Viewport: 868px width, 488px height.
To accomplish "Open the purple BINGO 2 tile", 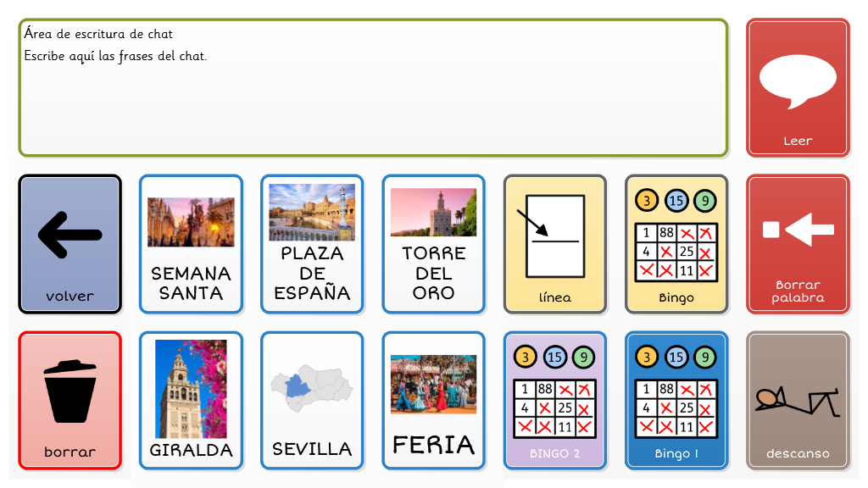I will click(555, 400).
